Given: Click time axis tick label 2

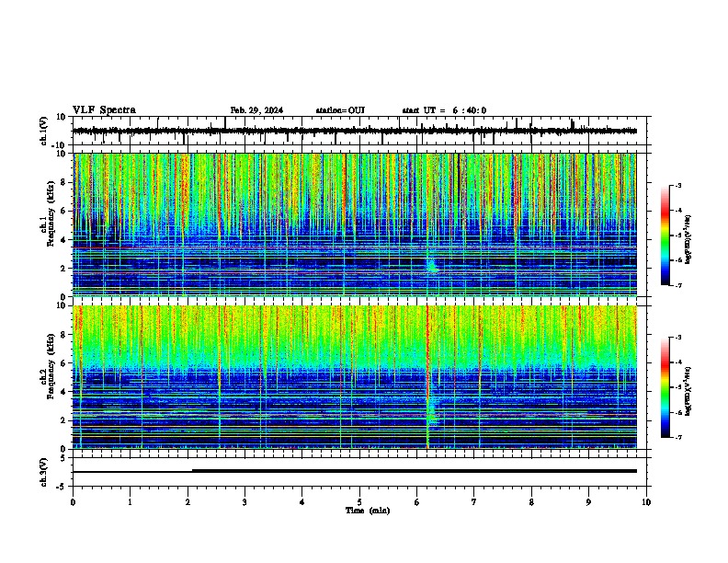Looking at the screenshot, I should click(188, 502).
